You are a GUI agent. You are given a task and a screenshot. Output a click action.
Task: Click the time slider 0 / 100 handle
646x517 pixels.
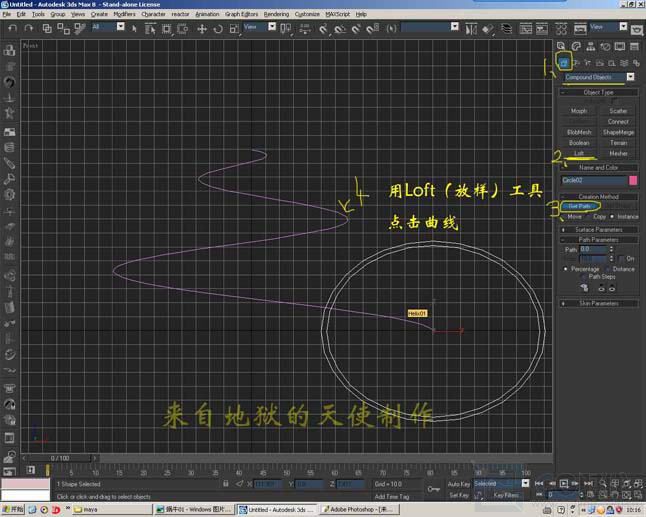tap(60, 458)
